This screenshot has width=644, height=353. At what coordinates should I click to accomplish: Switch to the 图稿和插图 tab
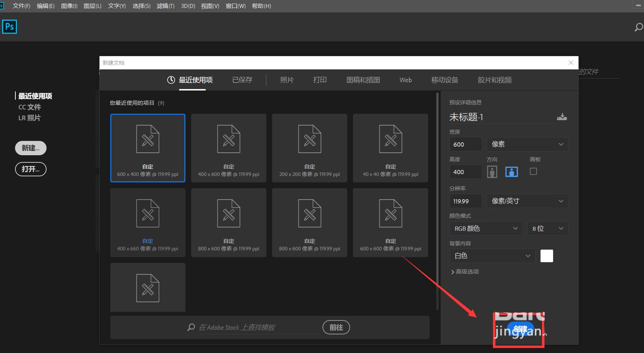(363, 80)
